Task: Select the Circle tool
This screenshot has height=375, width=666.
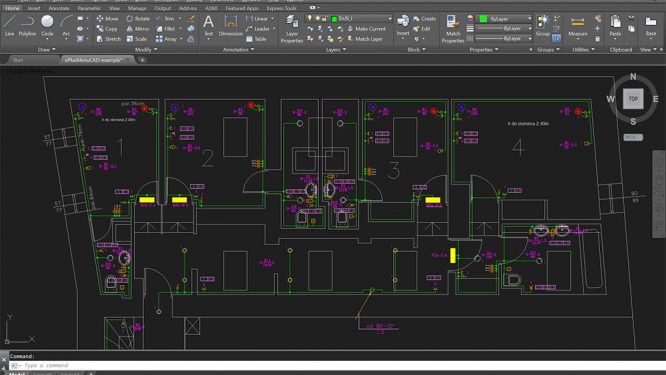Action: click(47, 25)
